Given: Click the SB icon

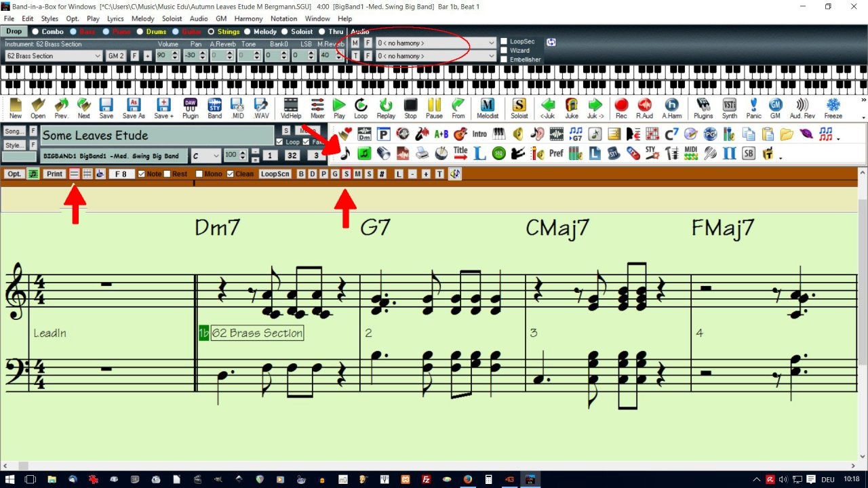Looking at the screenshot, I should coord(749,154).
